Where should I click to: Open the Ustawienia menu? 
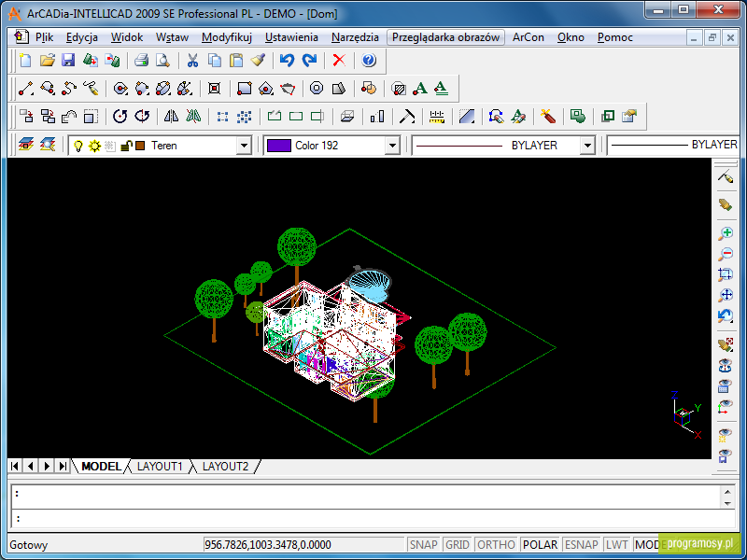(291, 37)
